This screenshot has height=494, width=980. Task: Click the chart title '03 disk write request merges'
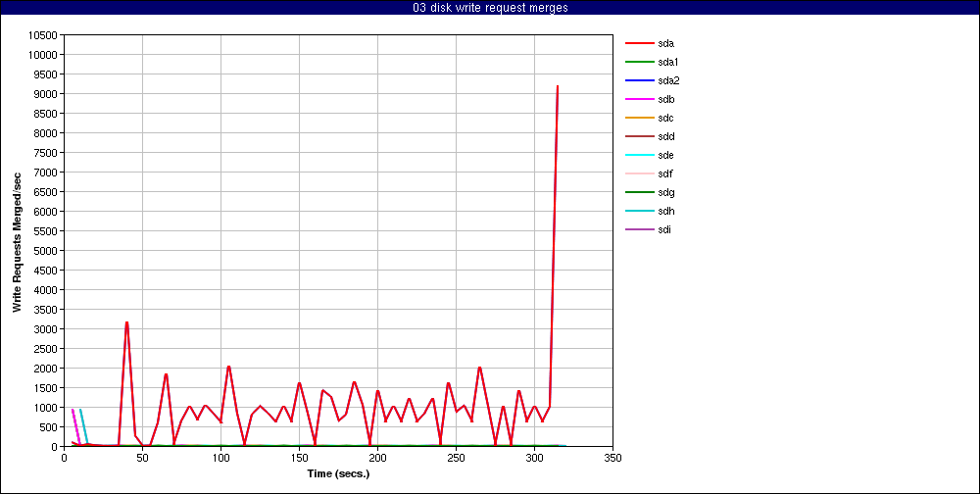coord(490,8)
